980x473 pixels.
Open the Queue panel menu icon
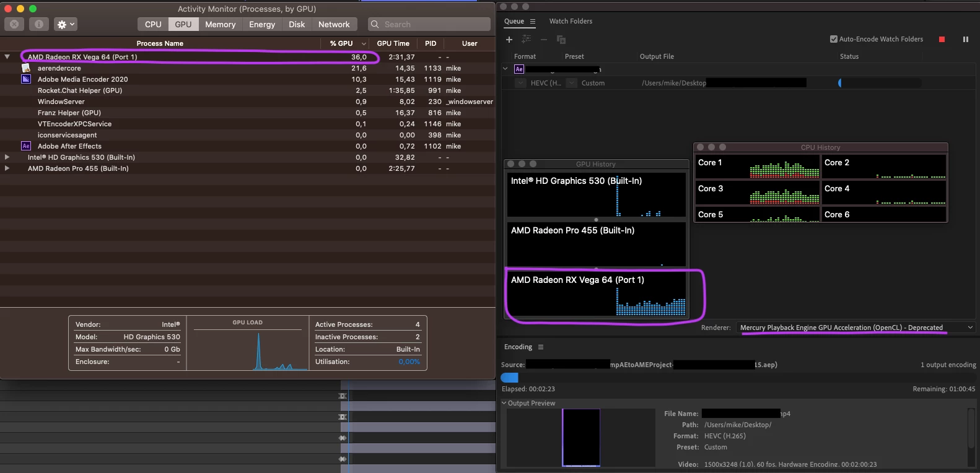[x=533, y=21]
